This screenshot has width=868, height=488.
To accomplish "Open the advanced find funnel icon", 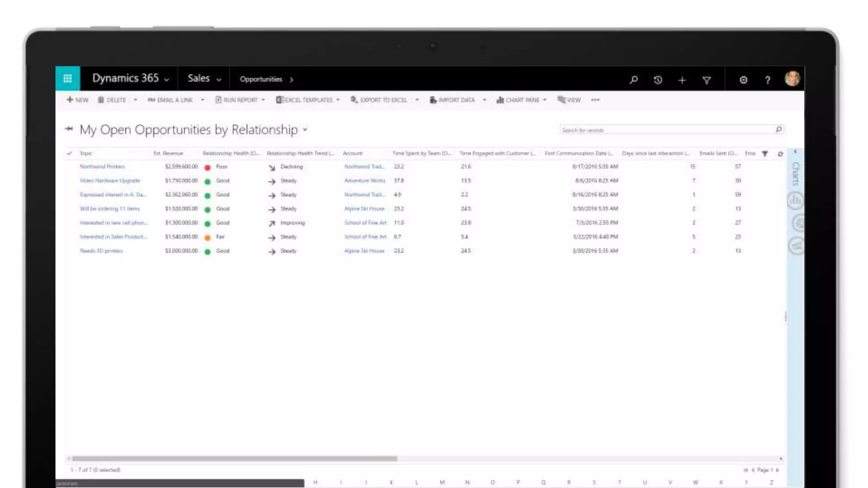I will [x=707, y=80].
